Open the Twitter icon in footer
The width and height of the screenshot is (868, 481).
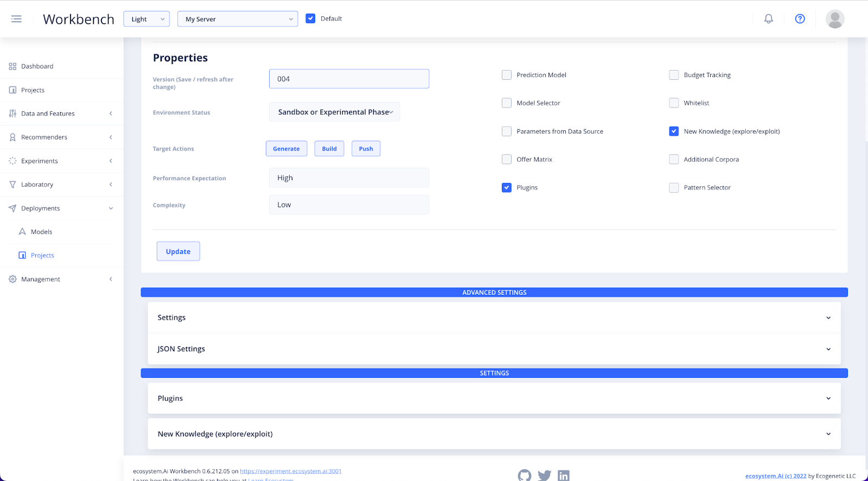pyautogui.click(x=545, y=476)
